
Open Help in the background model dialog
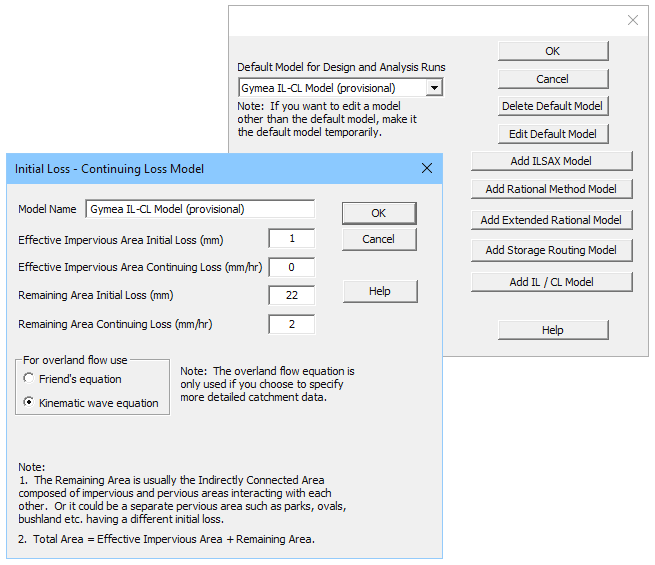click(553, 330)
